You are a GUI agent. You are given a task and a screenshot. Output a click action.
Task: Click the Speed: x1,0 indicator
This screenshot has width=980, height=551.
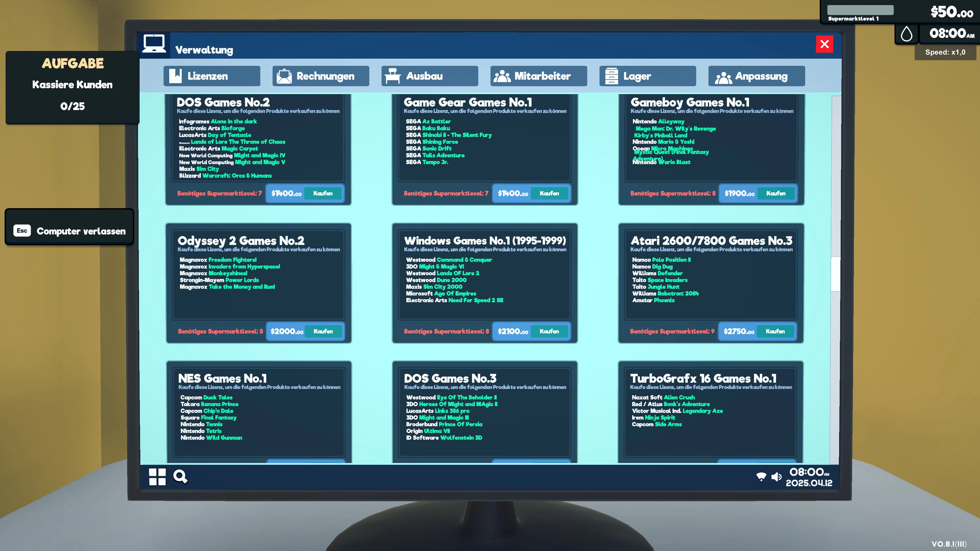point(945,53)
